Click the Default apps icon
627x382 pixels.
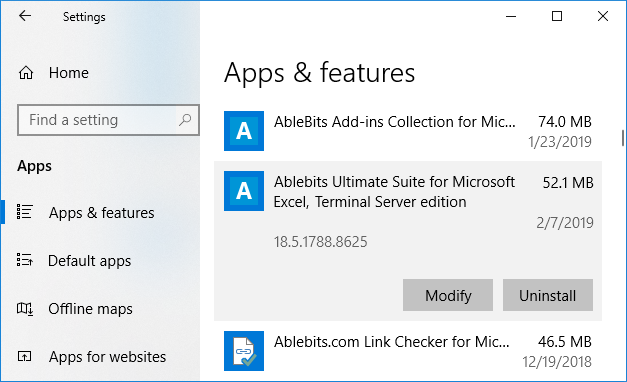click(x=24, y=260)
